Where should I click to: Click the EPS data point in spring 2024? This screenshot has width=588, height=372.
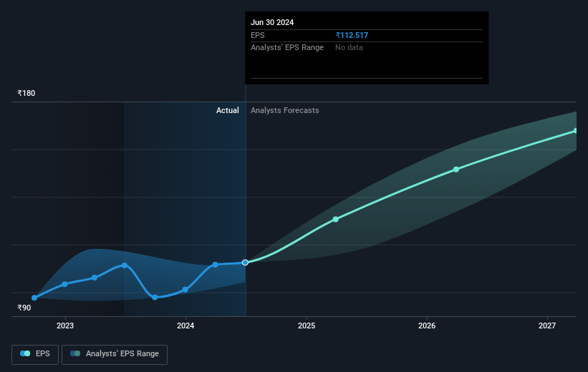216,265
